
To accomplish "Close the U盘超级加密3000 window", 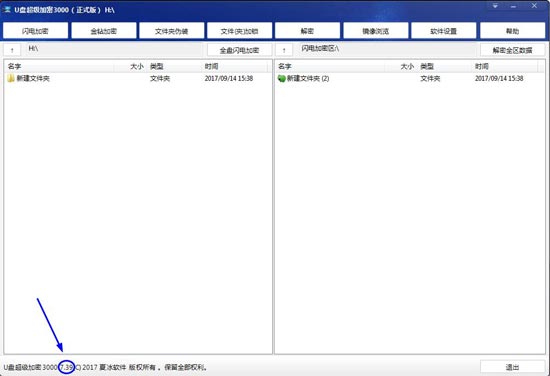I will coord(534,6).
